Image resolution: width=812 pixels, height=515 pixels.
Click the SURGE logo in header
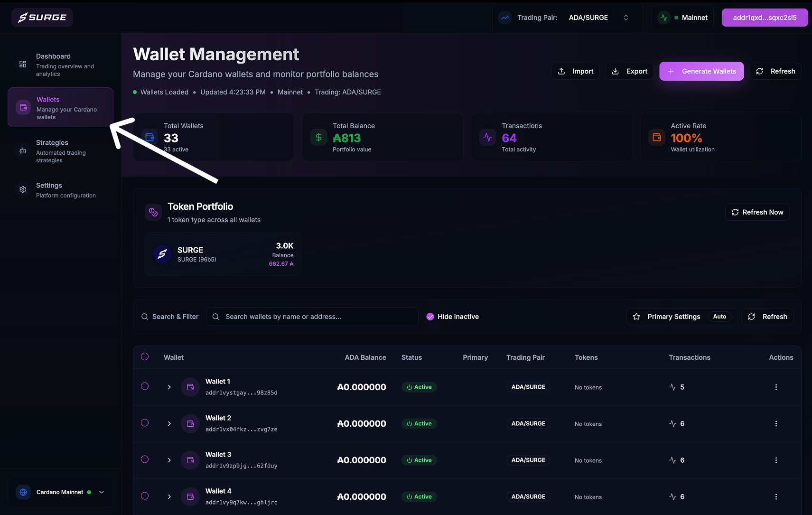coord(42,18)
